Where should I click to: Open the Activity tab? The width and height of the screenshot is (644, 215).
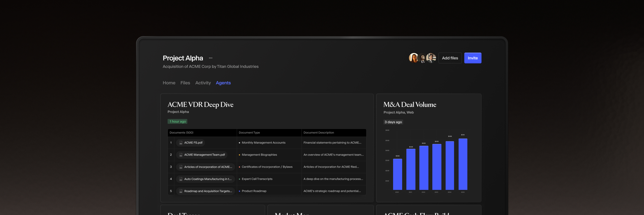click(x=203, y=83)
